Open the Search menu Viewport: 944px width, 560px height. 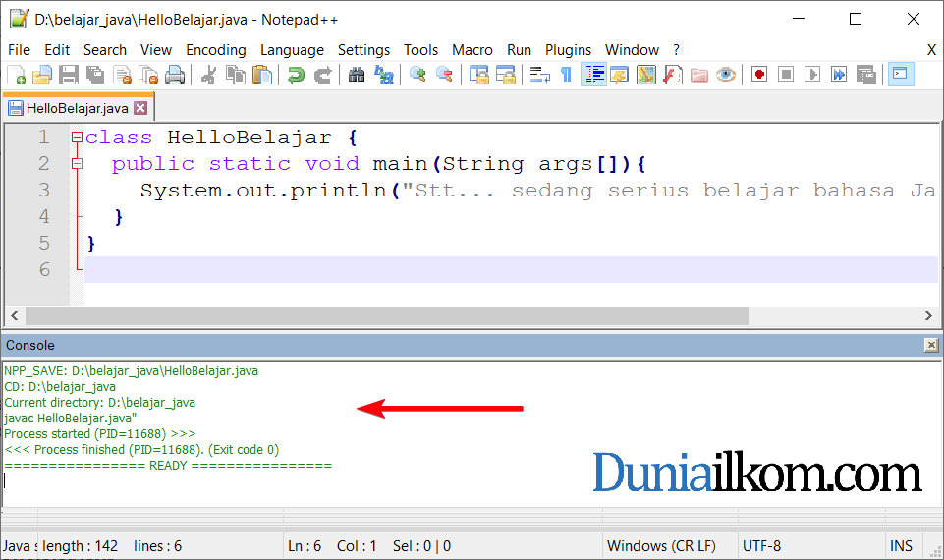[105, 50]
